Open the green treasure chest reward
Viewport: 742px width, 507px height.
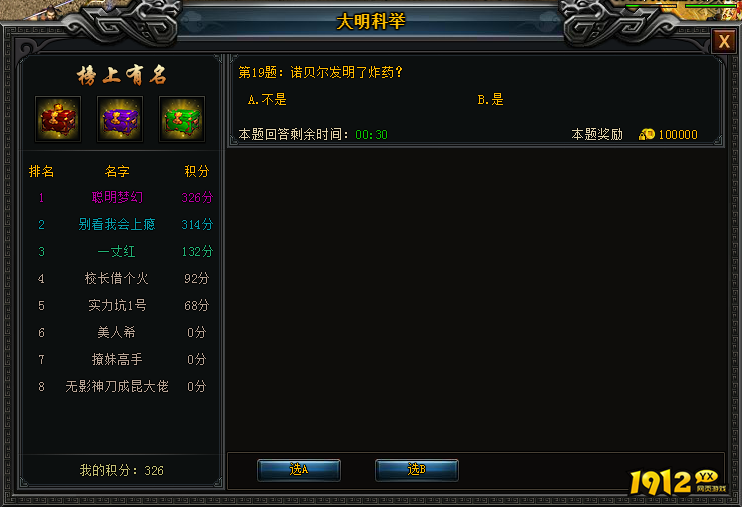182,119
